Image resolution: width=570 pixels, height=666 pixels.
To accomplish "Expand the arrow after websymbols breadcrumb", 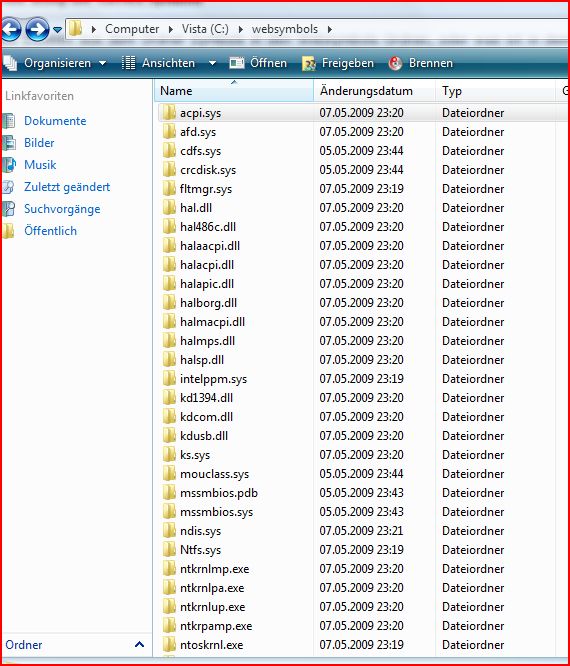I will click(x=330, y=29).
